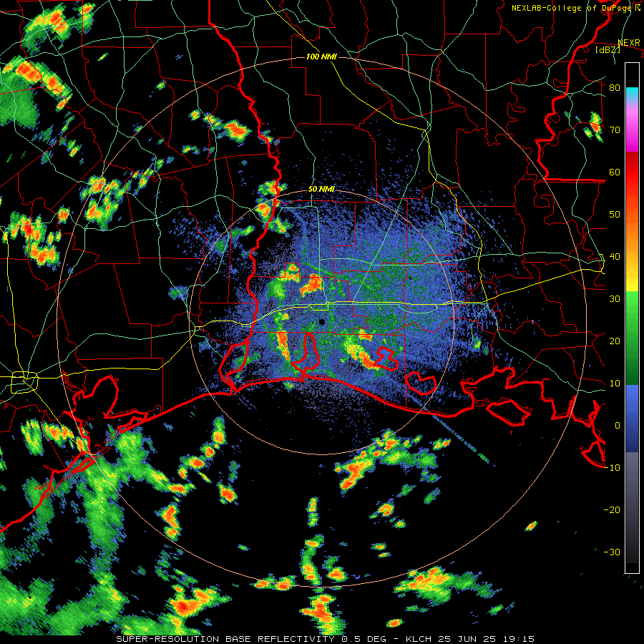Click the 50 NMI range ring label

click(x=321, y=190)
